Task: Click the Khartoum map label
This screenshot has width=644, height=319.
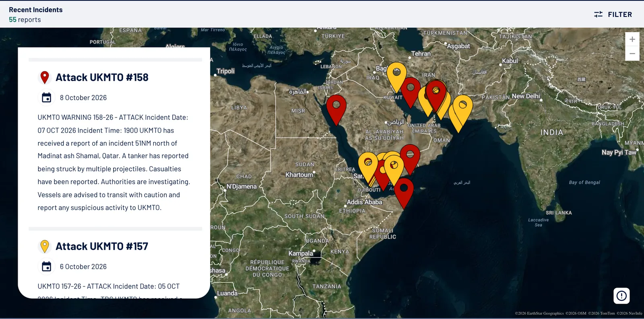Action: pos(299,175)
